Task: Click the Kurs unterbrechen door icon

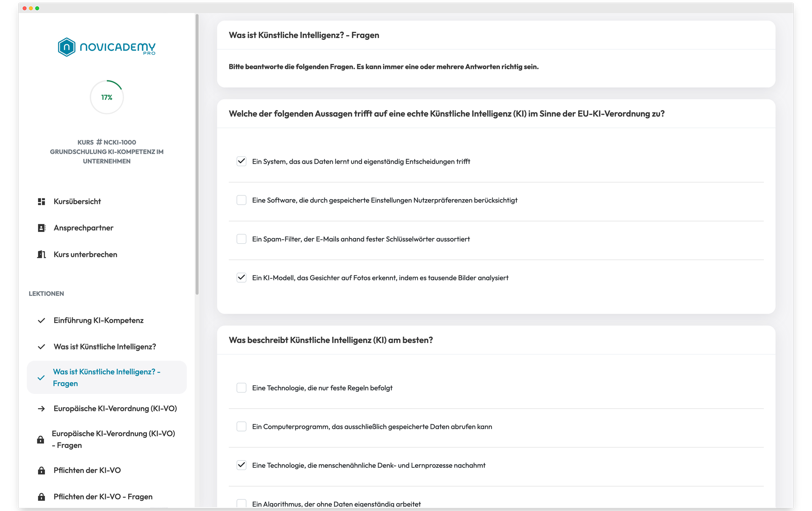Action: (x=41, y=254)
